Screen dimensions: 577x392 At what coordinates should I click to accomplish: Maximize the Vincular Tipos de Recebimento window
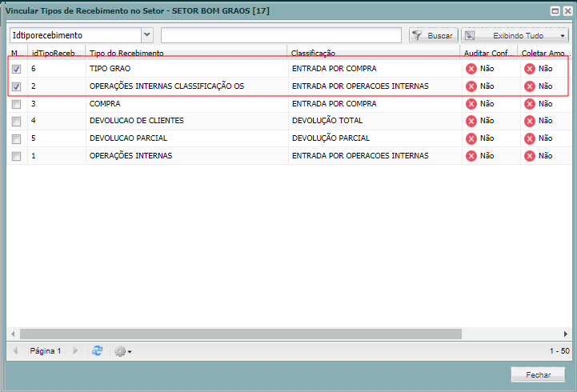point(555,11)
